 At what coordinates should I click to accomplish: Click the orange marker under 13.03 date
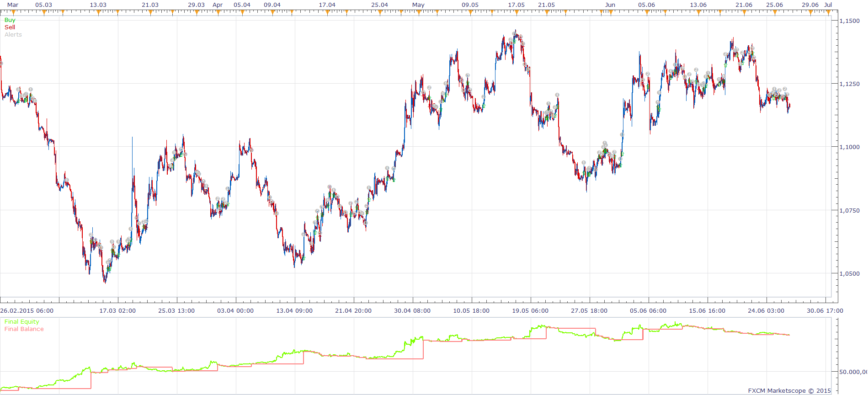click(98, 13)
